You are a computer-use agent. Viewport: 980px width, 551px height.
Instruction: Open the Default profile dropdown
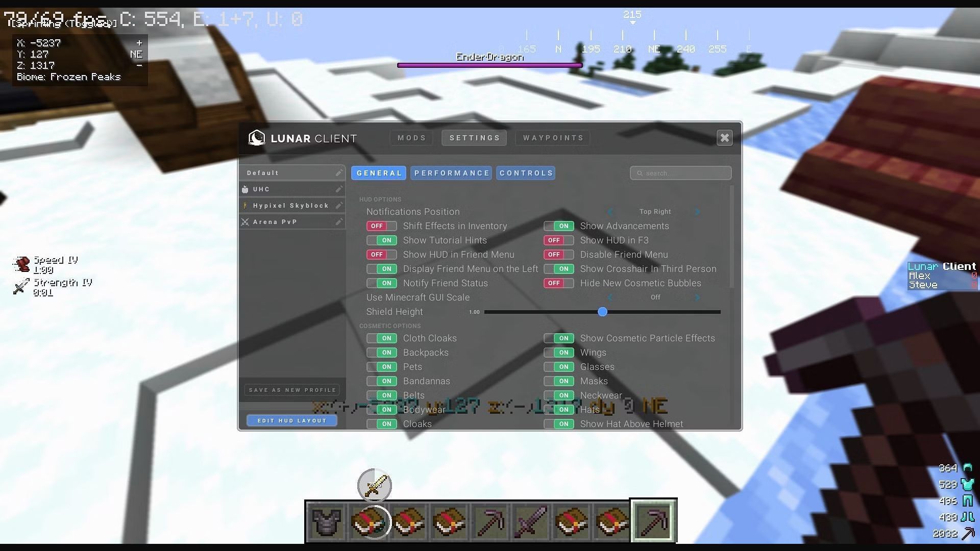(x=292, y=172)
